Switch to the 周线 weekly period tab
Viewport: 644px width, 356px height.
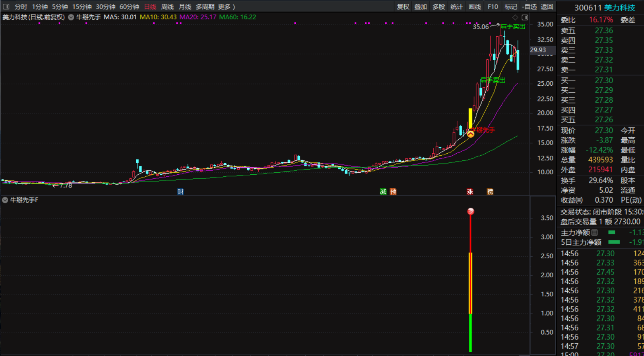(167, 7)
